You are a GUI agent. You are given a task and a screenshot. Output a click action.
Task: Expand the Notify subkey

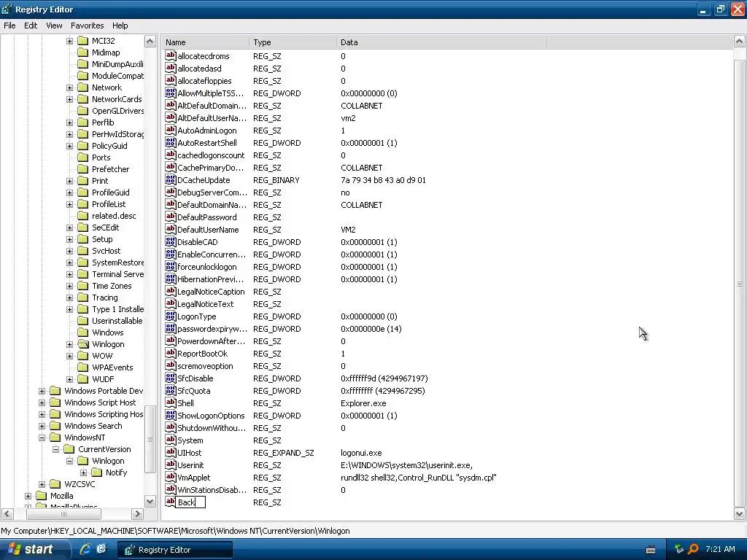[x=83, y=472]
